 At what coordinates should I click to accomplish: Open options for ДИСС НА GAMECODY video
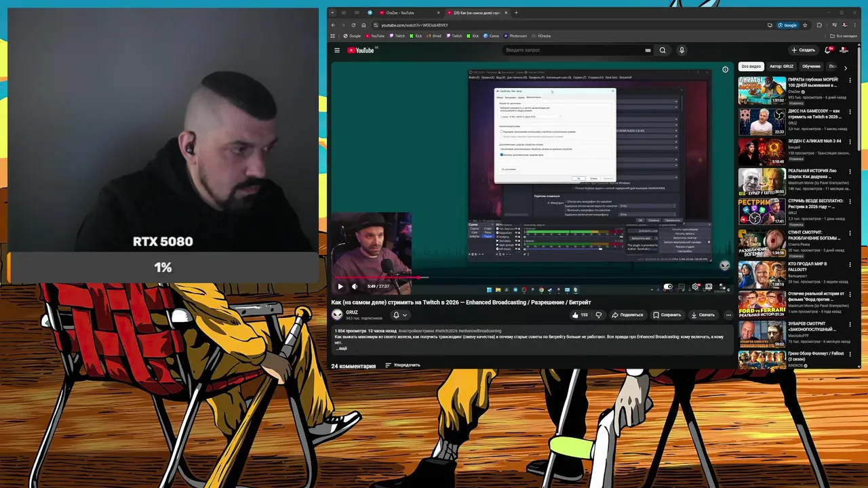point(850,112)
